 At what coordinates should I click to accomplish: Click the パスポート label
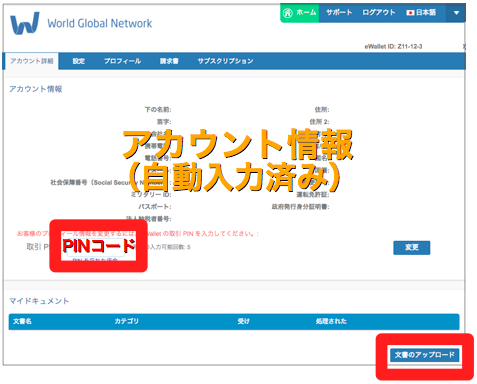tap(155, 207)
